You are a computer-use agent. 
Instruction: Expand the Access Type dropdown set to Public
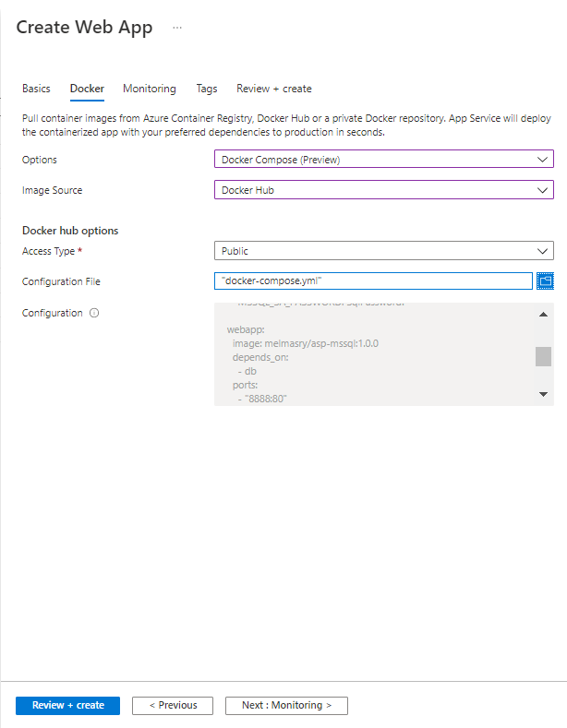point(384,251)
